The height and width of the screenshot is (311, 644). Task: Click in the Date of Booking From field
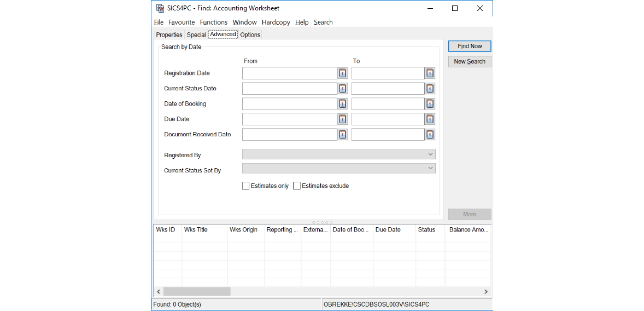click(290, 103)
